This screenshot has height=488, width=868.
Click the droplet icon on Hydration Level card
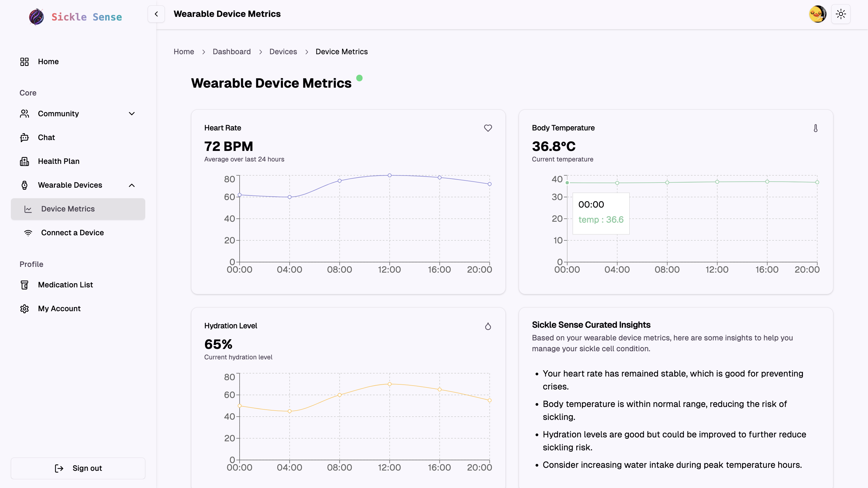pyautogui.click(x=488, y=326)
